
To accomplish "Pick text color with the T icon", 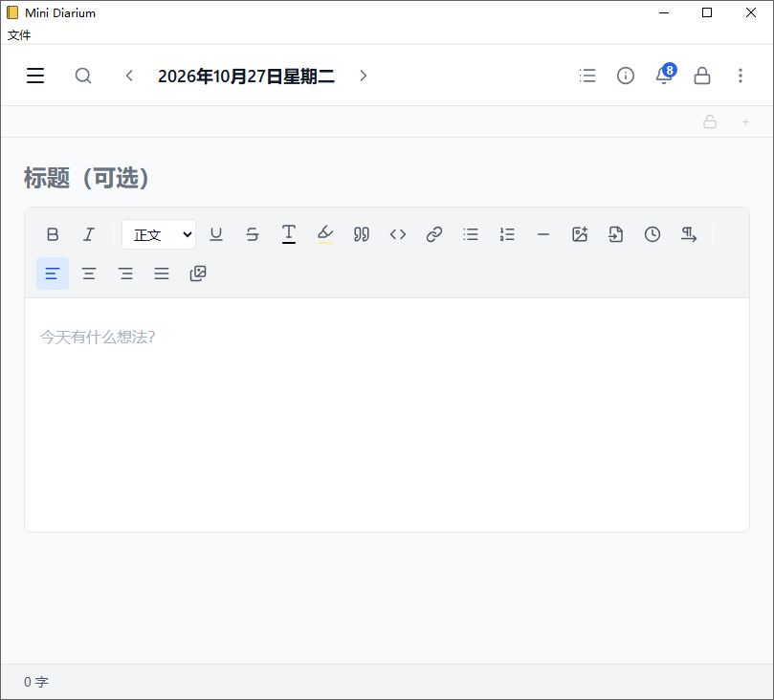I will point(289,234).
